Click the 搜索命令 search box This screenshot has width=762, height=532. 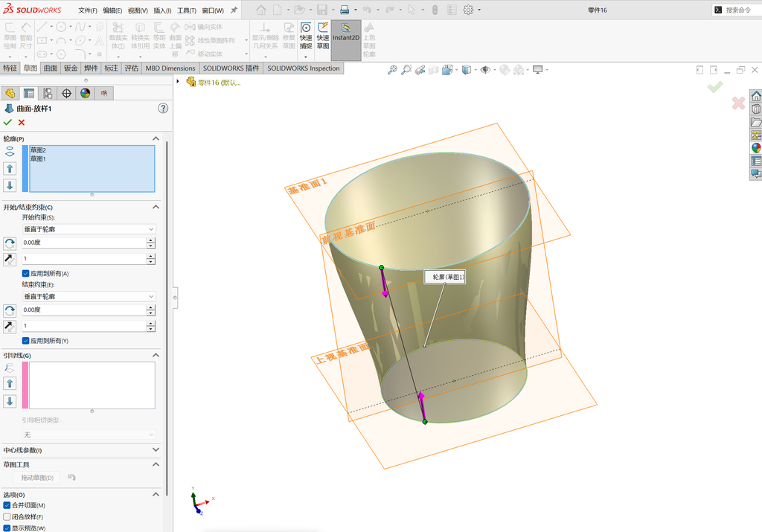[x=737, y=10]
